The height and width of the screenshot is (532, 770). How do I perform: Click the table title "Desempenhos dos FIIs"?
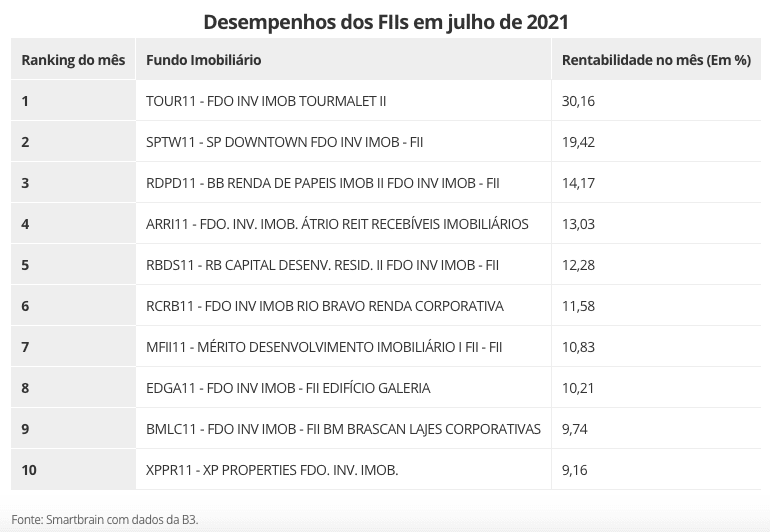pos(385,21)
